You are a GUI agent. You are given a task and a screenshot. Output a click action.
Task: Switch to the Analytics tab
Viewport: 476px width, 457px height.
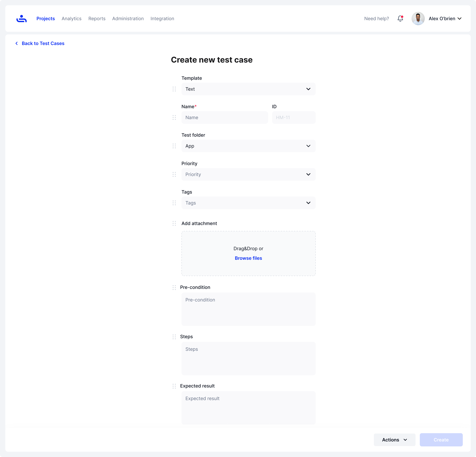[71, 19]
